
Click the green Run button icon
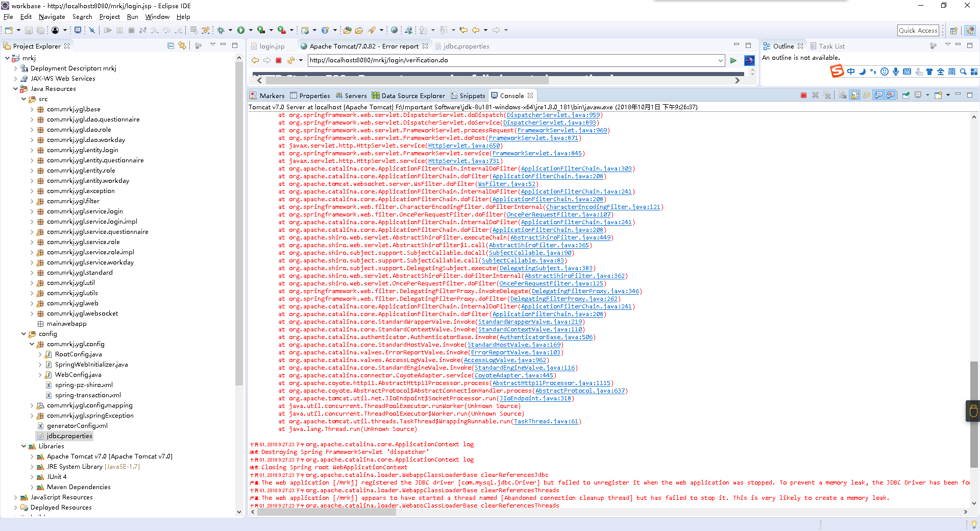(241, 30)
